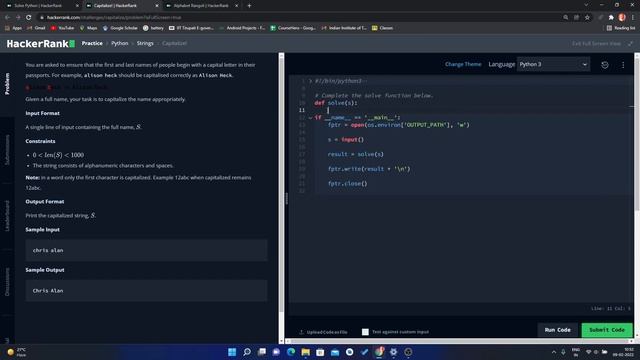
Task: Collapse the if __name__ block fold arrow
Action: pyautogui.click(x=310, y=118)
